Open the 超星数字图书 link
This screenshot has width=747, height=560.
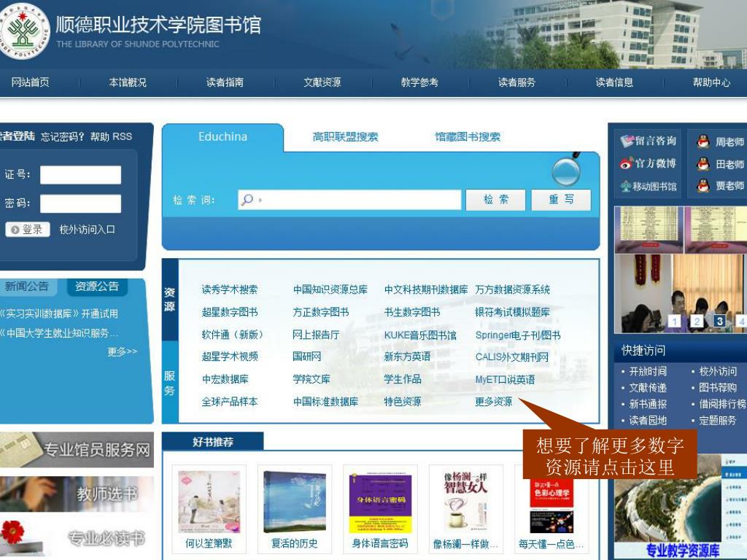tap(230, 312)
